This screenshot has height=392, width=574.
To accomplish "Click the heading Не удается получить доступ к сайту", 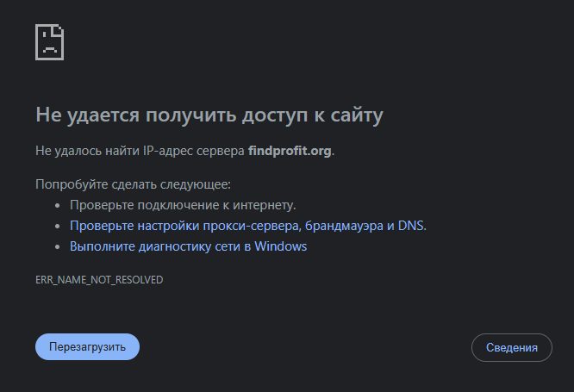I will pos(209,115).
